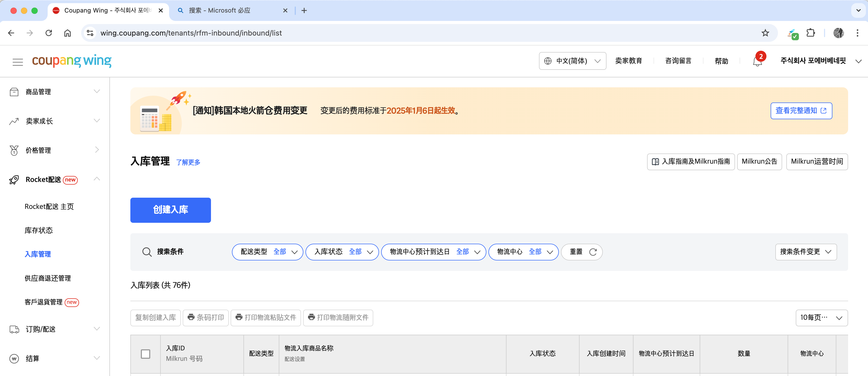Image resolution: width=868 pixels, height=376 pixels.
Task: Expand the 10每页 page size dropdown
Action: [x=821, y=317]
